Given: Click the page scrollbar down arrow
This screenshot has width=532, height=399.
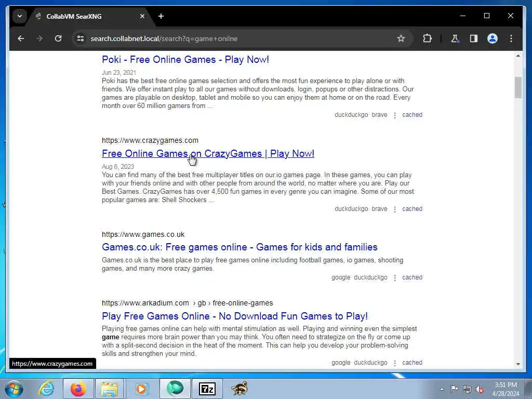Looking at the screenshot, I should (518, 364).
